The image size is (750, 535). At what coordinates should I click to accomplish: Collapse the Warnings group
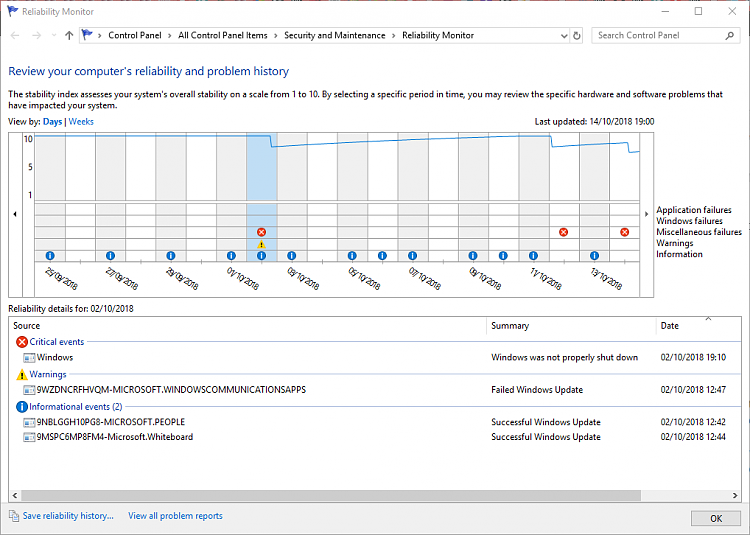point(48,374)
